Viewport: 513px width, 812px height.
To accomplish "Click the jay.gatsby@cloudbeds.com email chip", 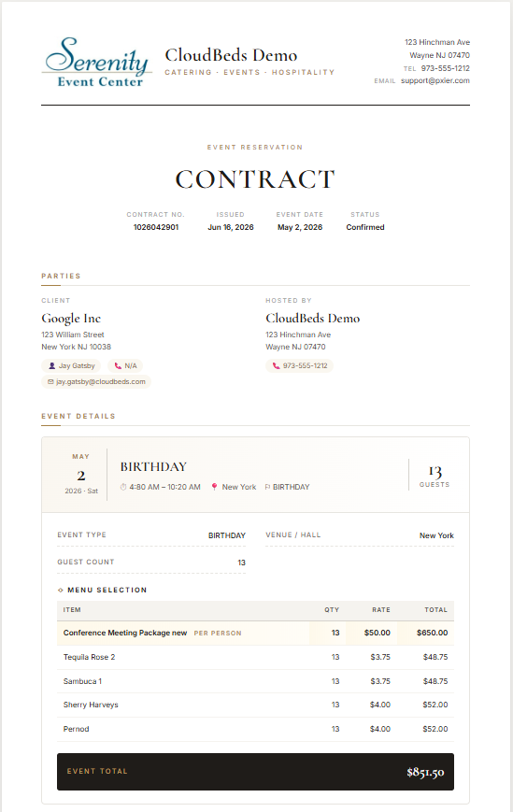I will (96, 381).
